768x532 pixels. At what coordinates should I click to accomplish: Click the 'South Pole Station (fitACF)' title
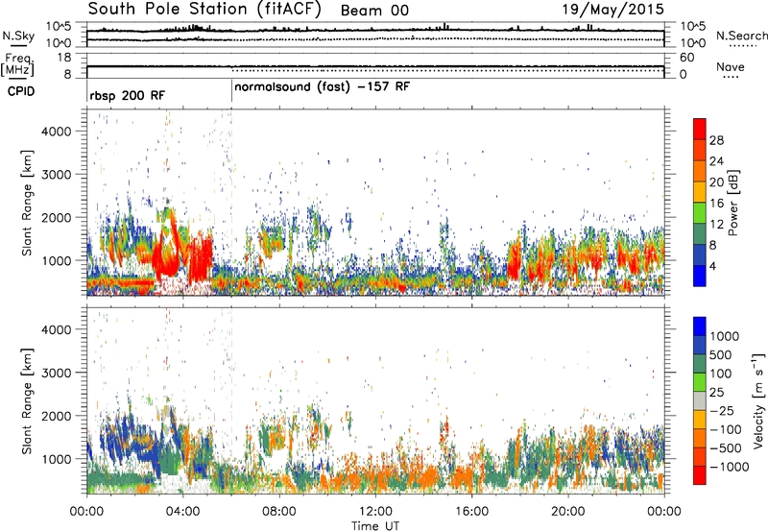pos(204,10)
